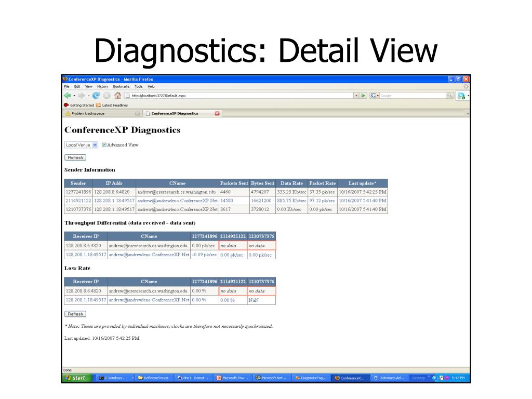Click the system tray clock showing 5:42 PM
This screenshot has height=399, width=532.
(x=458, y=378)
